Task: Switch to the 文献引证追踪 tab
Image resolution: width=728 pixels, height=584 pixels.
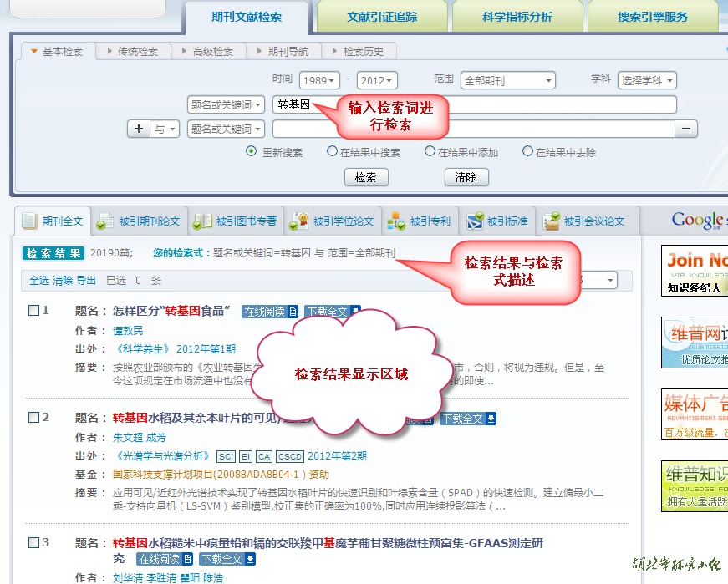Action: [382, 17]
